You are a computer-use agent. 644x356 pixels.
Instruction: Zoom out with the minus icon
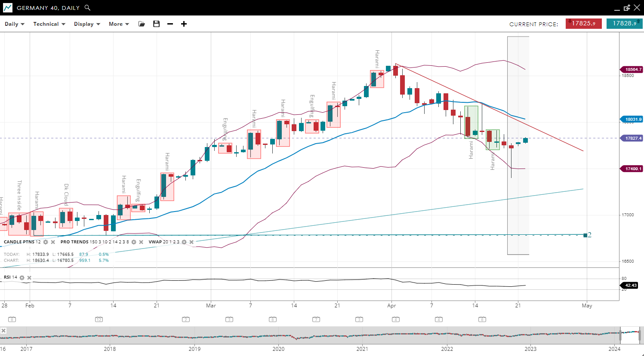(x=170, y=24)
